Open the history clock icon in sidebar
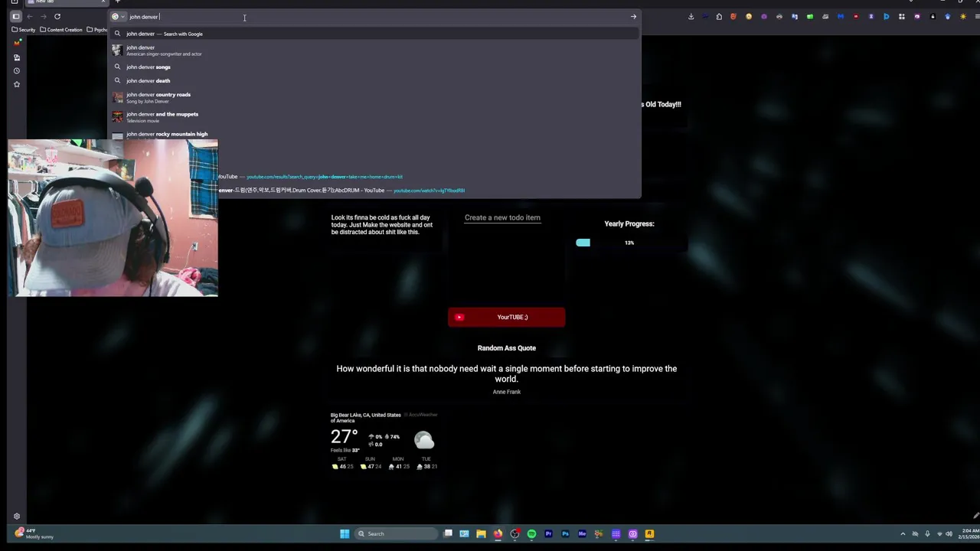Viewport: 980px width, 551px height. click(17, 70)
